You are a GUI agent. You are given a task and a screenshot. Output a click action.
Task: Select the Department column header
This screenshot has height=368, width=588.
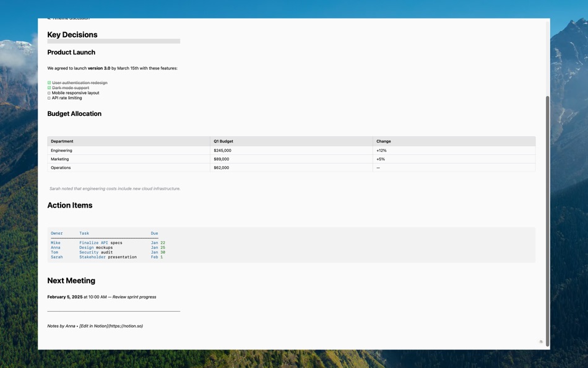[129, 141]
